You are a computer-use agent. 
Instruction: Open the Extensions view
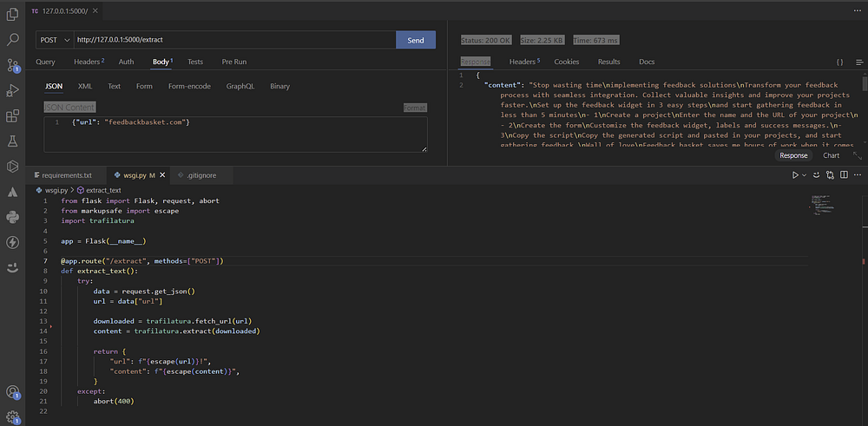(13, 115)
